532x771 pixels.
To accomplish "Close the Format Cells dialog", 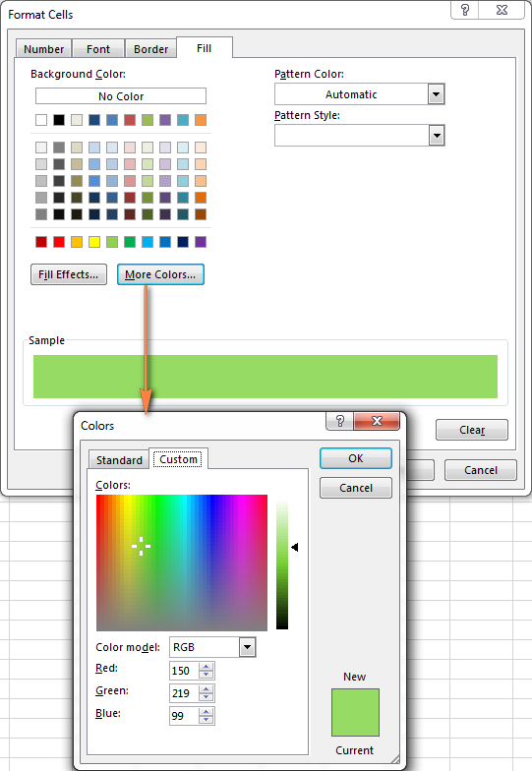I will pos(502,10).
